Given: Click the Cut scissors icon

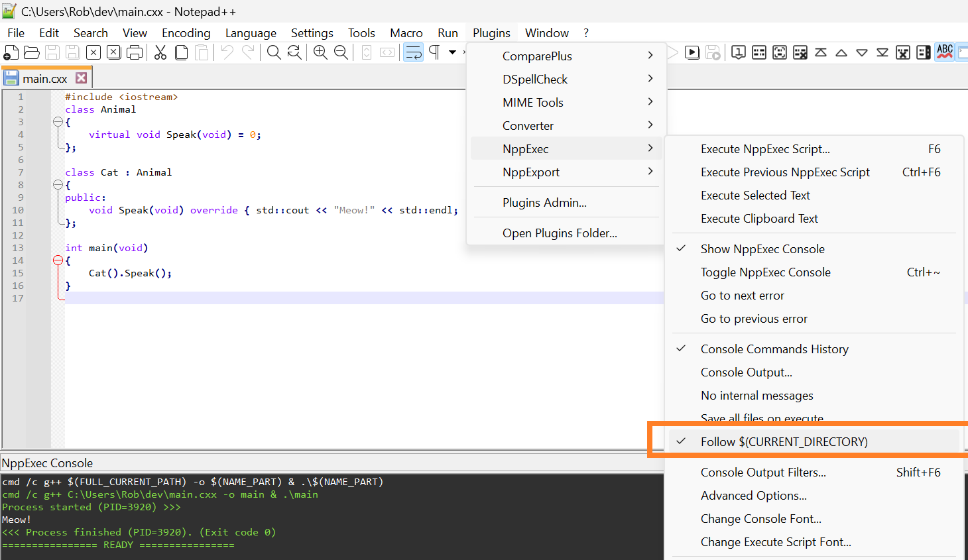Looking at the screenshot, I should [x=160, y=53].
